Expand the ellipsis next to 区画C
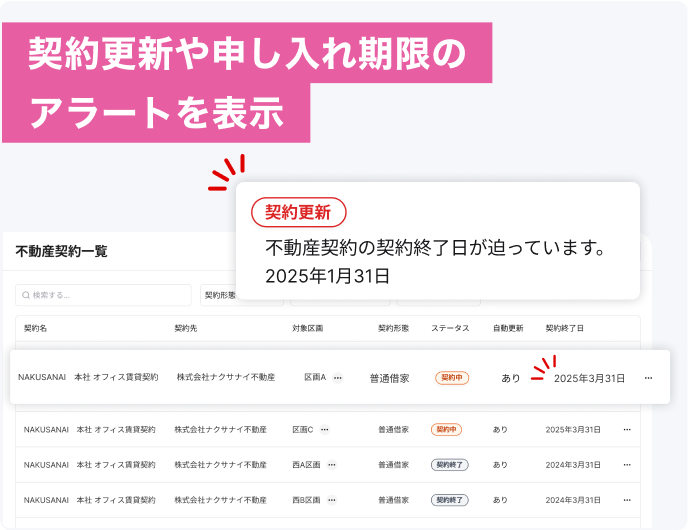 (x=324, y=430)
